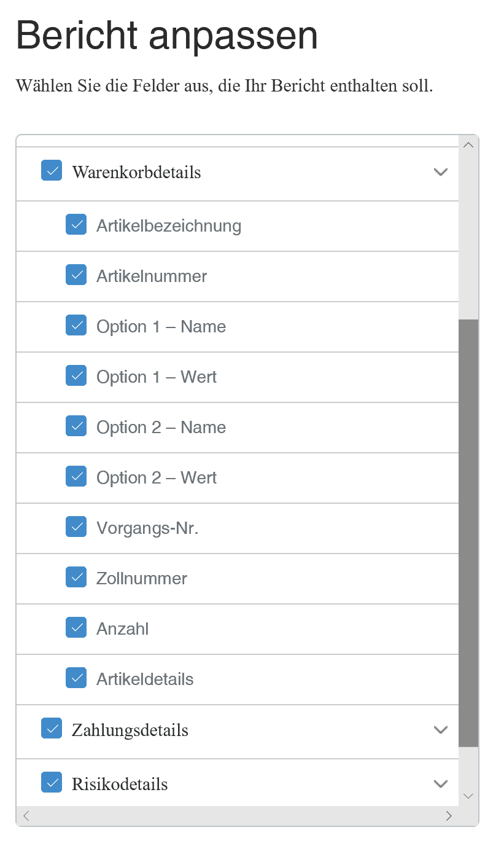504x846 pixels.
Task: Collapse the Warenkorbdetails section chevron
Action: pyautogui.click(x=441, y=172)
